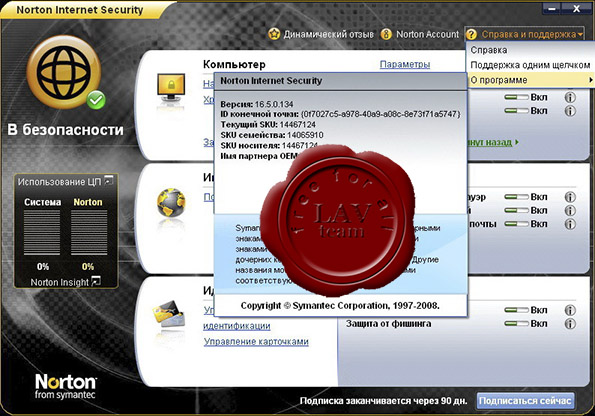Expand О программе submenu arrow
Screen dimensions: 595x416
pyautogui.click(x=590, y=80)
